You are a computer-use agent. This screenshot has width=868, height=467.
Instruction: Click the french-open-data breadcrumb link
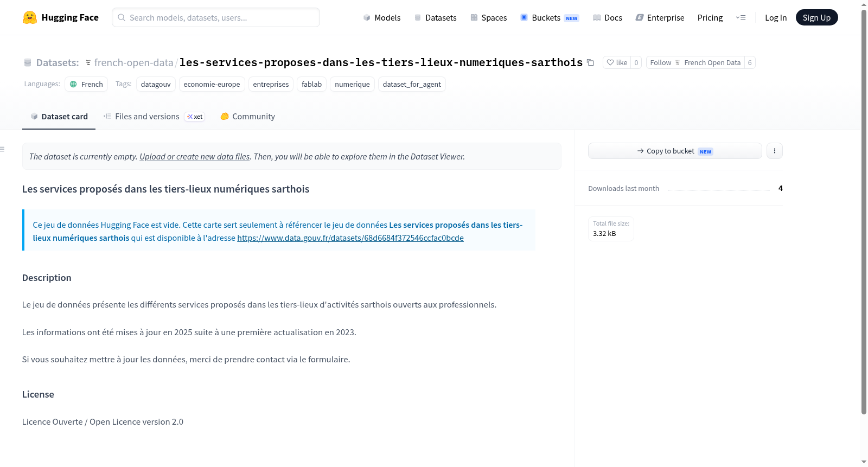pyautogui.click(x=134, y=62)
